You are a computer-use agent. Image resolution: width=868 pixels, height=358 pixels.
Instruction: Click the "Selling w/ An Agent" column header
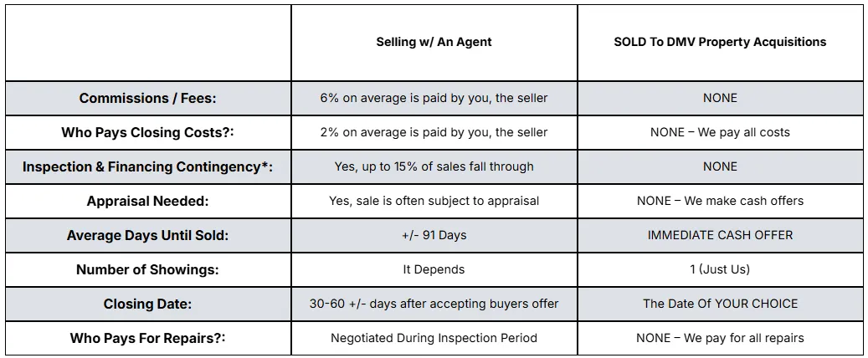pyautogui.click(x=434, y=42)
